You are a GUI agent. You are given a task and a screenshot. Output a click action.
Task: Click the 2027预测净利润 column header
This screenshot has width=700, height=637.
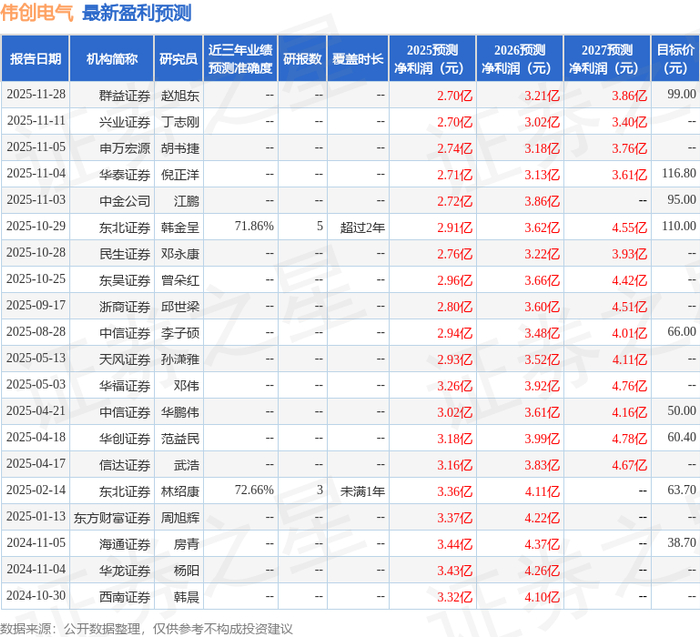607,58
